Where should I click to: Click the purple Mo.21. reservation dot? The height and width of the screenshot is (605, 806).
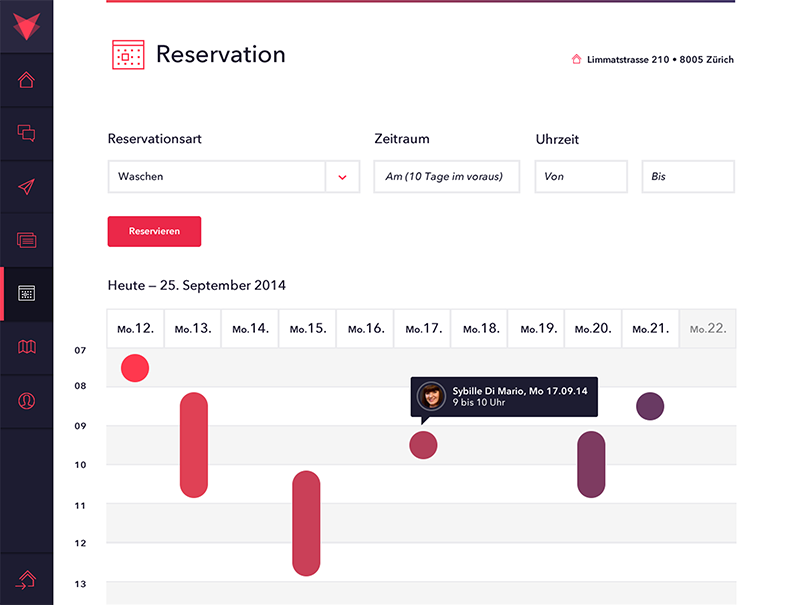(650, 406)
